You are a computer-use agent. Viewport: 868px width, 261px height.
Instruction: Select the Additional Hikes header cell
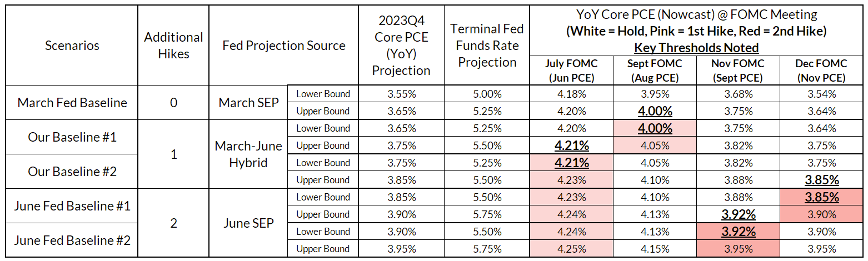click(x=173, y=46)
